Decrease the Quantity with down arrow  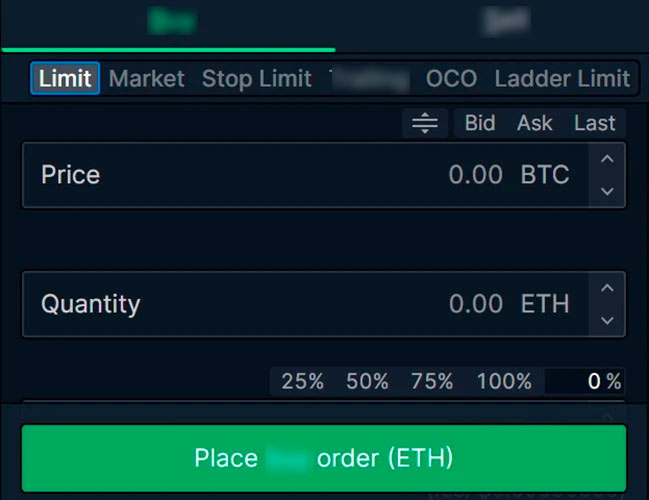[x=606, y=320]
